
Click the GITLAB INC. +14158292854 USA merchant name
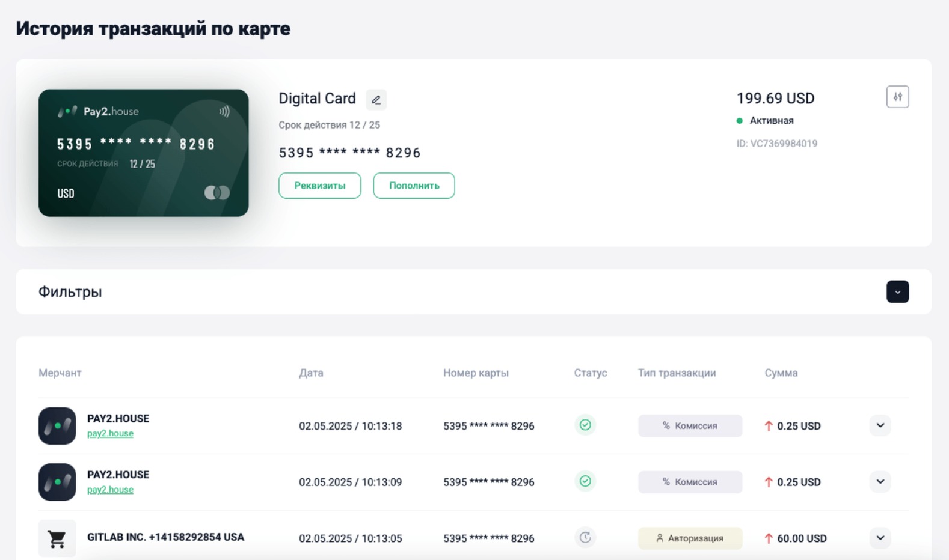(165, 537)
